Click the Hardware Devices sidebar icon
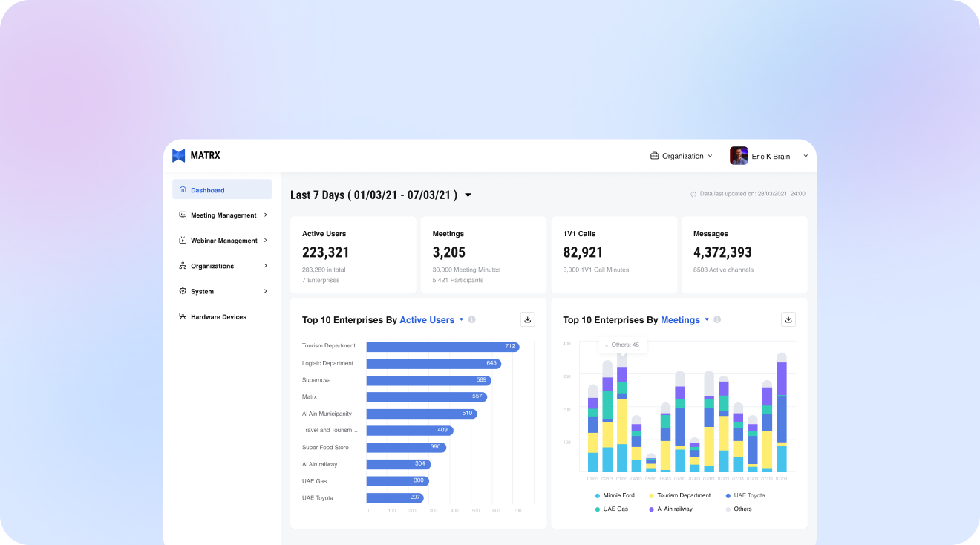This screenshot has height=545, width=980. coord(183,316)
